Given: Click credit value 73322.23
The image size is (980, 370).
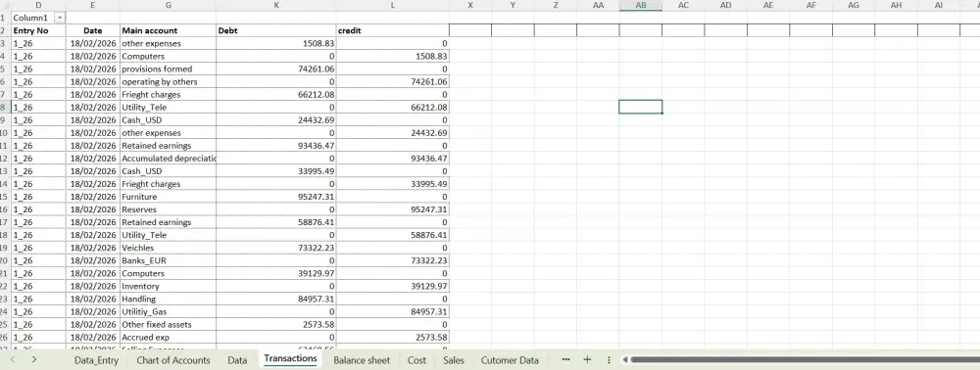Looking at the screenshot, I should click(x=393, y=260).
